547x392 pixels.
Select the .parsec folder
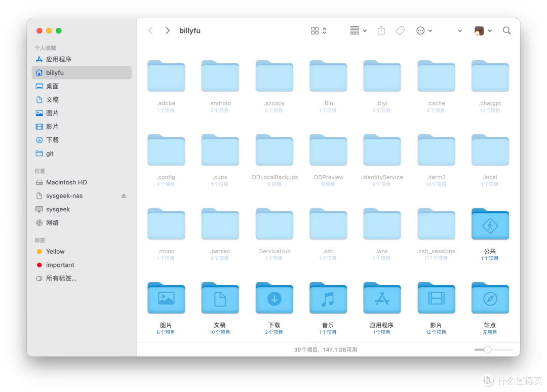click(x=220, y=224)
